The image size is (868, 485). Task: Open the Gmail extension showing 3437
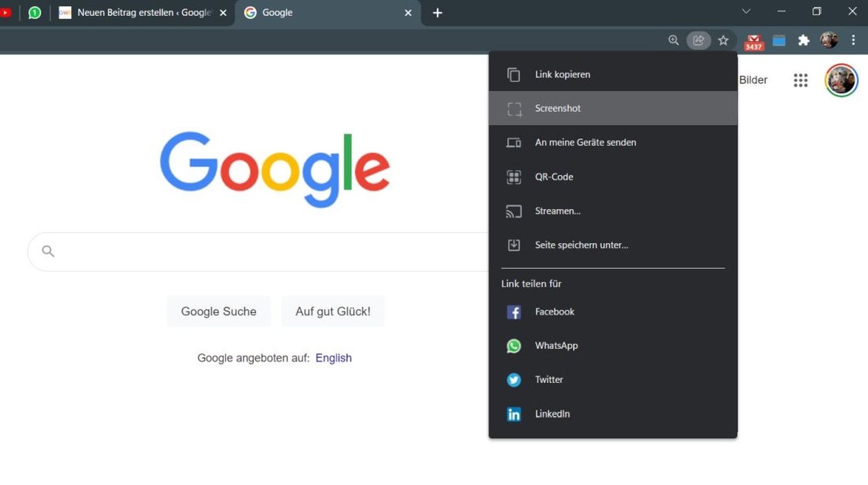753,41
